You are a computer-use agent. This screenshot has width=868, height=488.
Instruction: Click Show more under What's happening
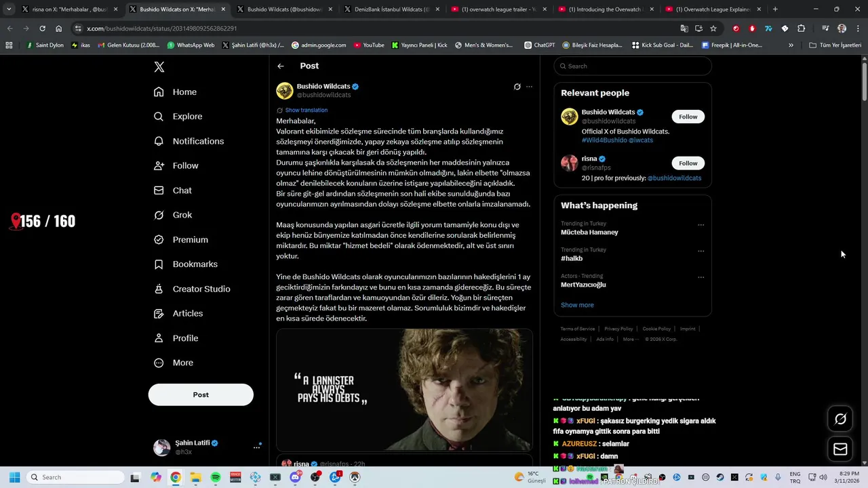coord(577,305)
